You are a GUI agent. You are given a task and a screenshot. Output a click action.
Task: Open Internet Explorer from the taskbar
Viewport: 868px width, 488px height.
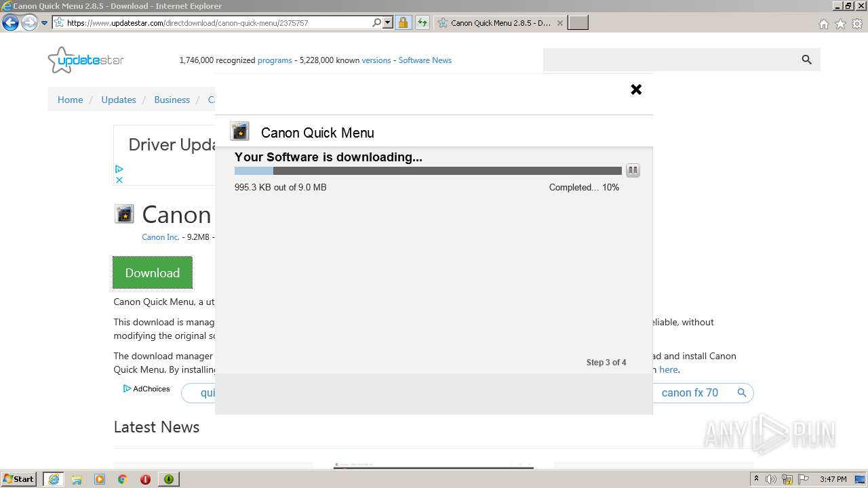tap(53, 479)
